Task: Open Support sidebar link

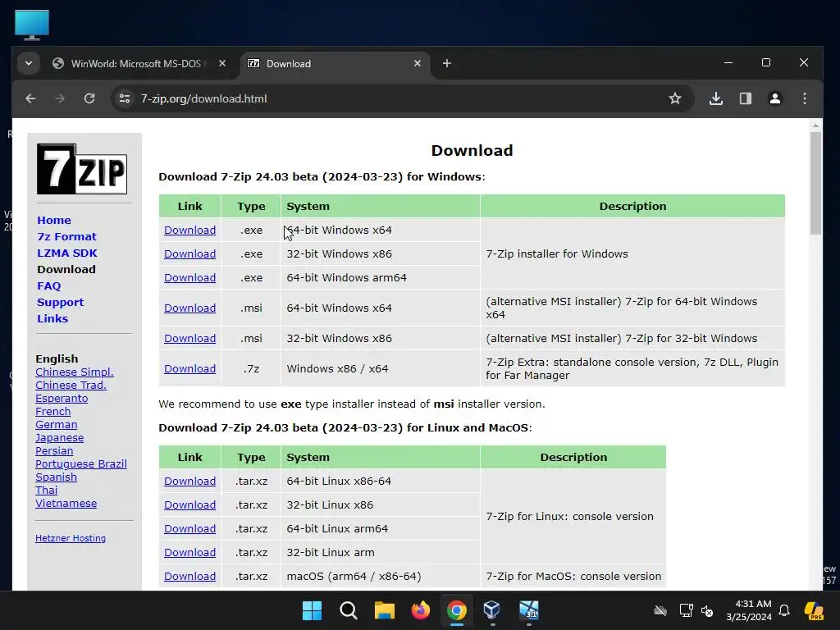Action: pos(61,302)
